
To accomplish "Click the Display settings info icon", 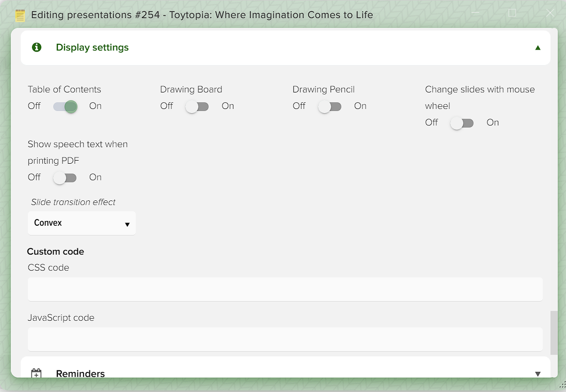I will pyautogui.click(x=37, y=48).
